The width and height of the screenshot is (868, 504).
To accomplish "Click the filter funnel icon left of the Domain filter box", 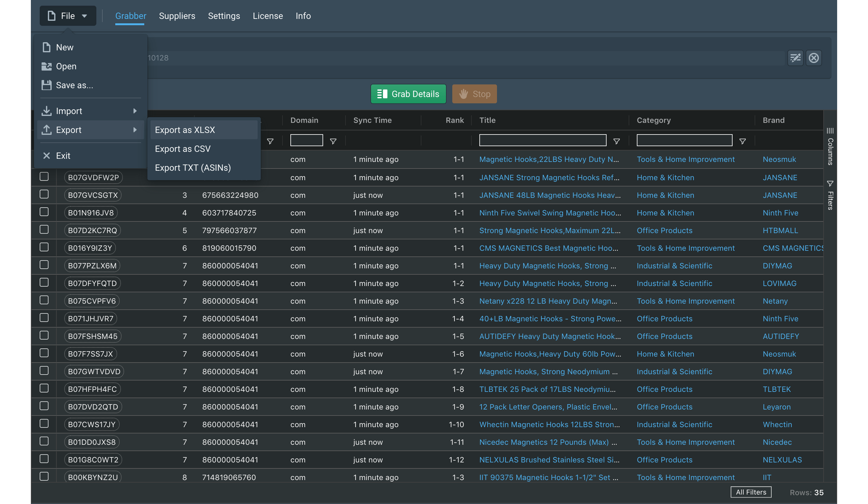I will pos(271,141).
